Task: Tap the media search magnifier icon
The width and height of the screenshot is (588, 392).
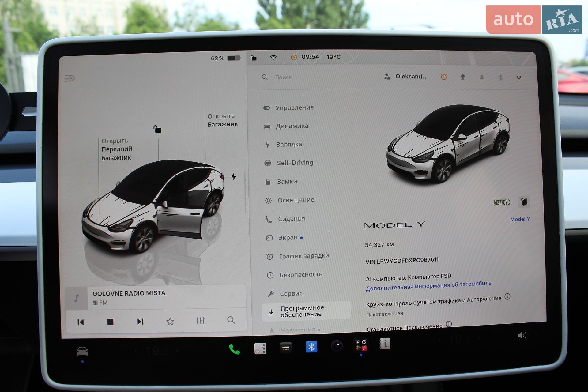Action: pos(231,320)
